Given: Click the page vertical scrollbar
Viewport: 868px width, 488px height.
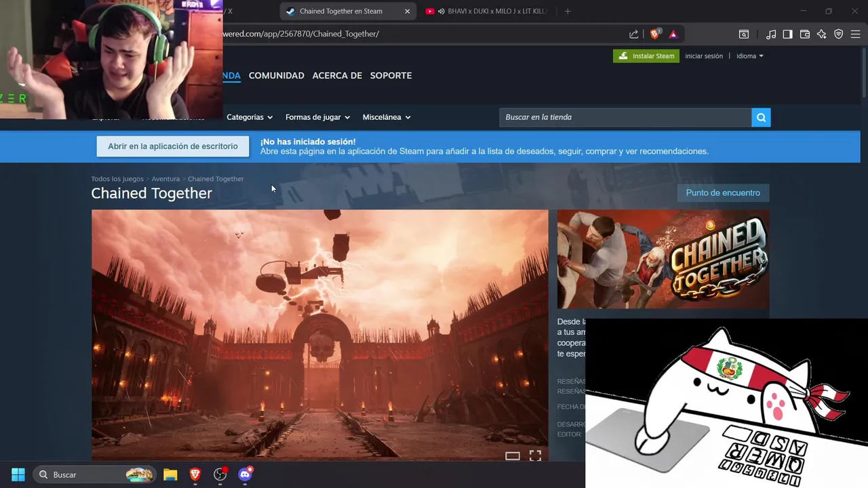Looking at the screenshot, I should (864, 73).
